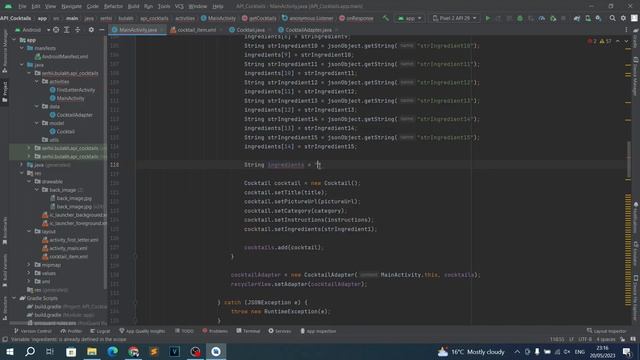Click line 118 with String ingredients

pos(367,165)
